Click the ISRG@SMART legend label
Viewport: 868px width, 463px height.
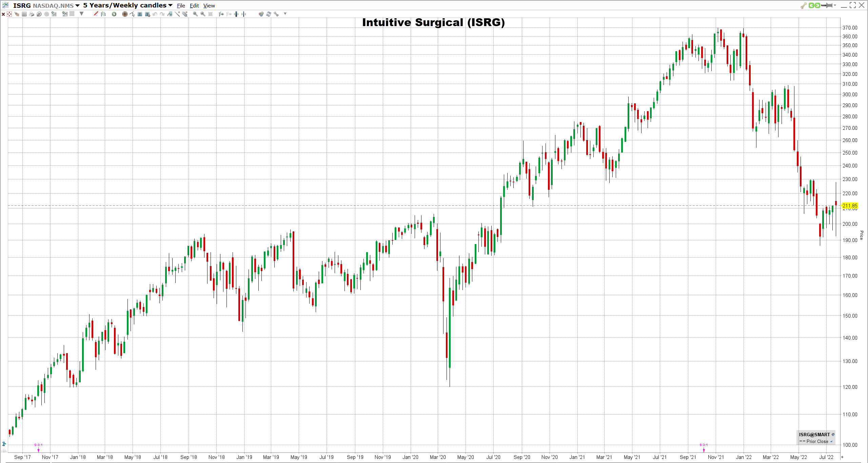point(814,435)
